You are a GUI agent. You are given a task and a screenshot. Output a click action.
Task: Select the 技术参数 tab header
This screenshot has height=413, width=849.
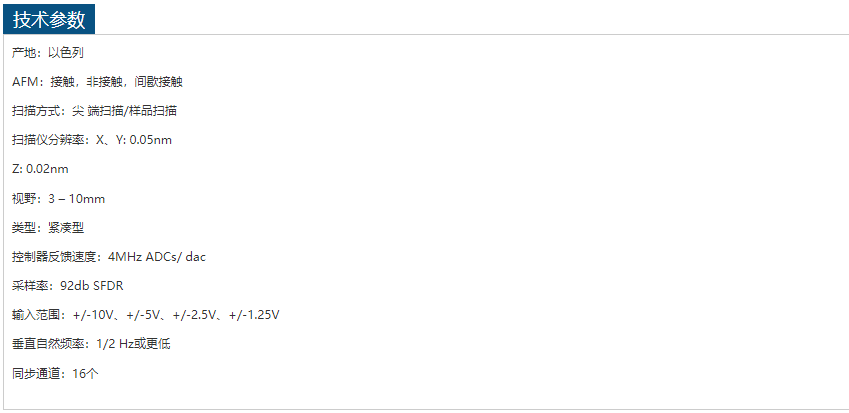click(x=49, y=19)
